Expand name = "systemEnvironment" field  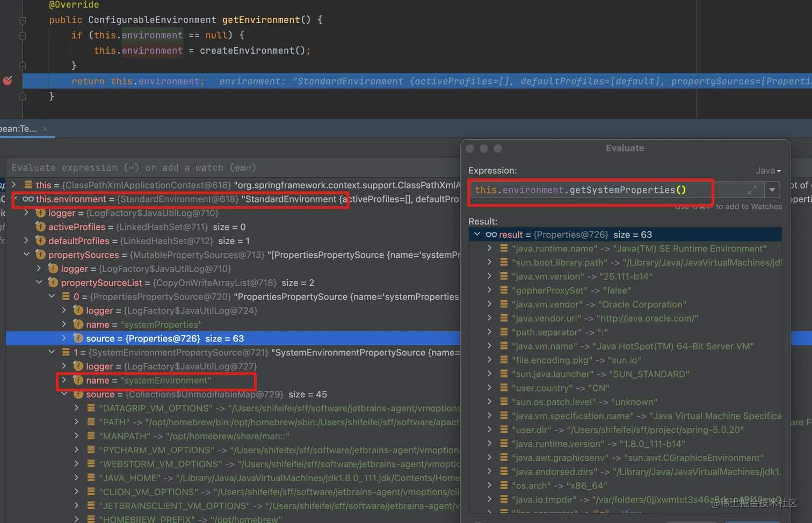click(64, 380)
